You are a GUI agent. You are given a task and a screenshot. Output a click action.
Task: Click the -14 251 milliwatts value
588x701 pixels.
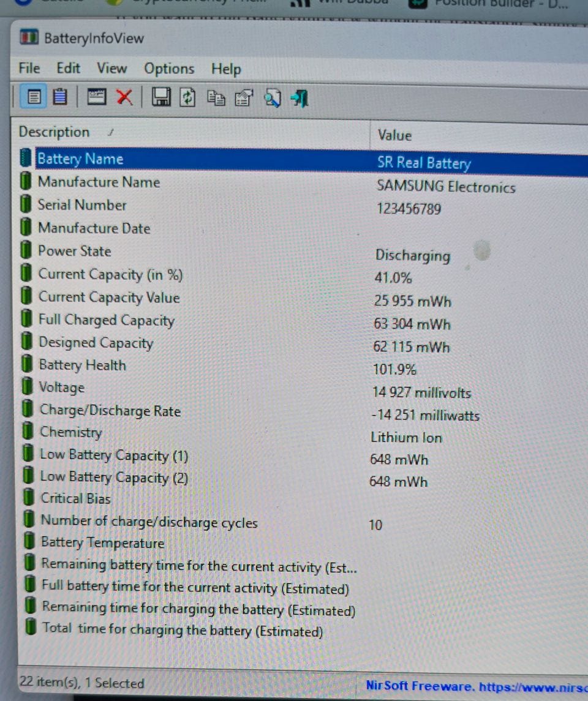(x=425, y=415)
